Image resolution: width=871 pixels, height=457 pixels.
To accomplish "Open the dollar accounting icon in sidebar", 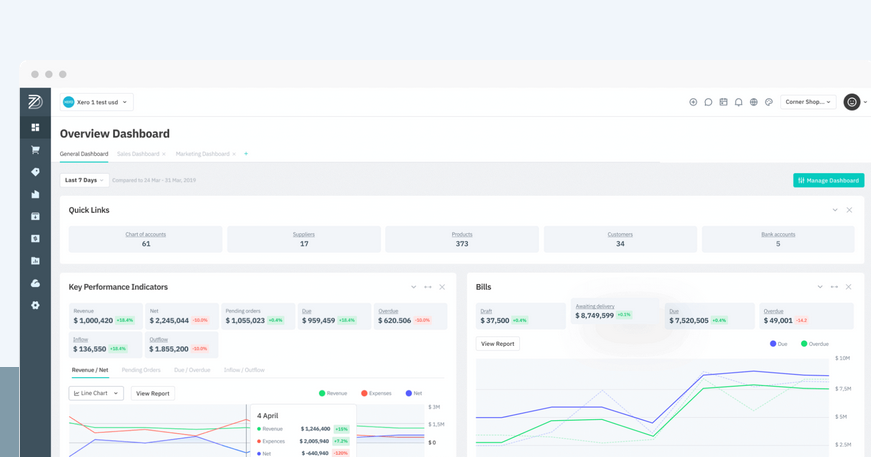I will [x=35, y=239].
